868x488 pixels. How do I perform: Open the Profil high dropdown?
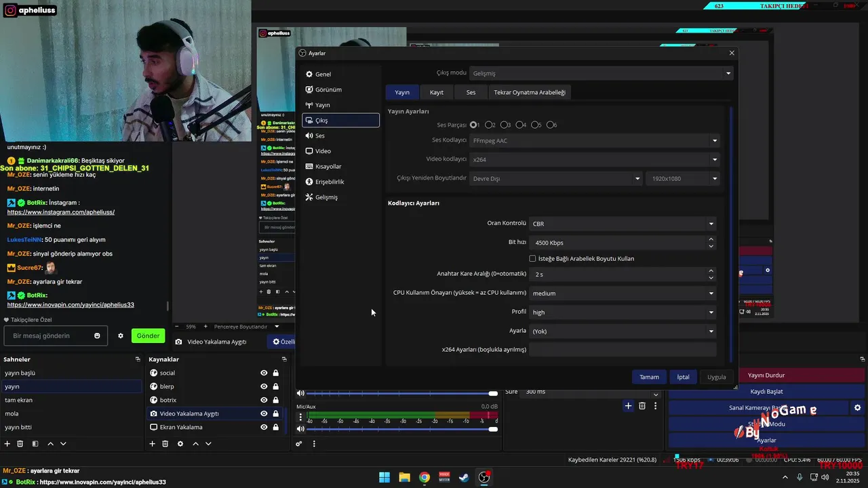(x=623, y=312)
